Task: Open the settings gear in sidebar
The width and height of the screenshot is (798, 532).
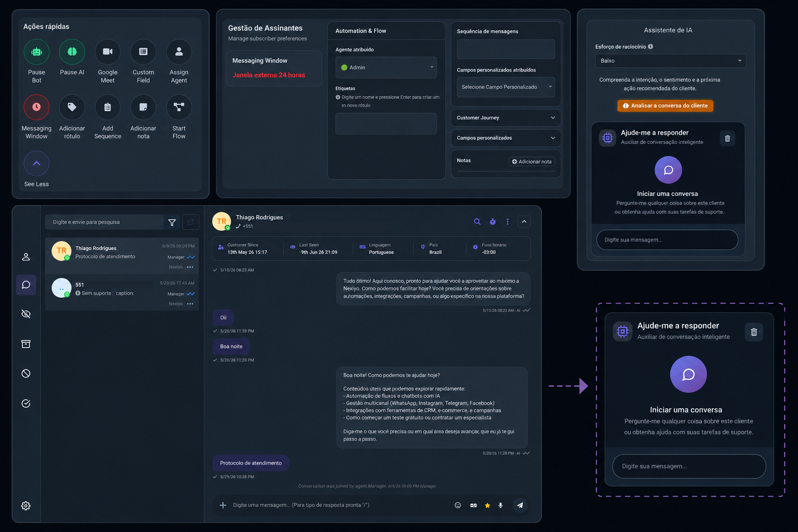Action: 26,506
